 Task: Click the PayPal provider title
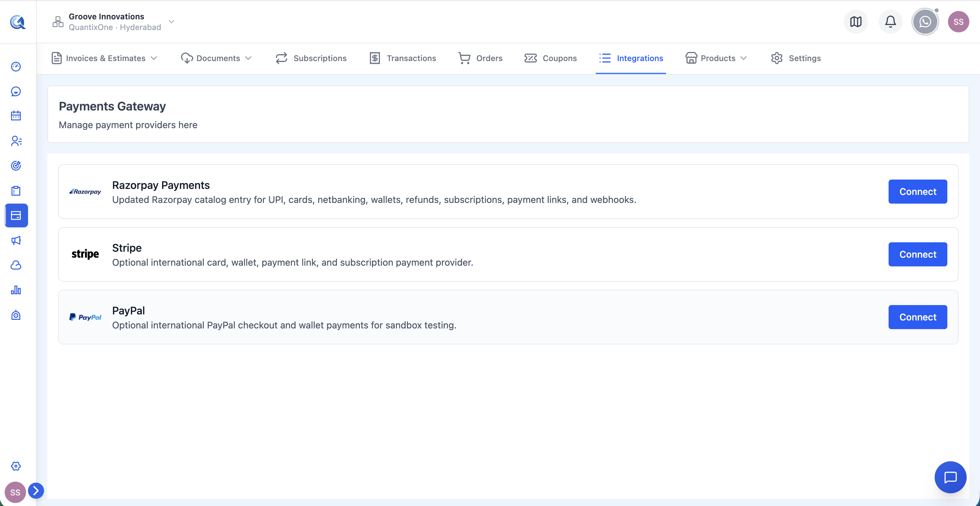coord(128,311)
